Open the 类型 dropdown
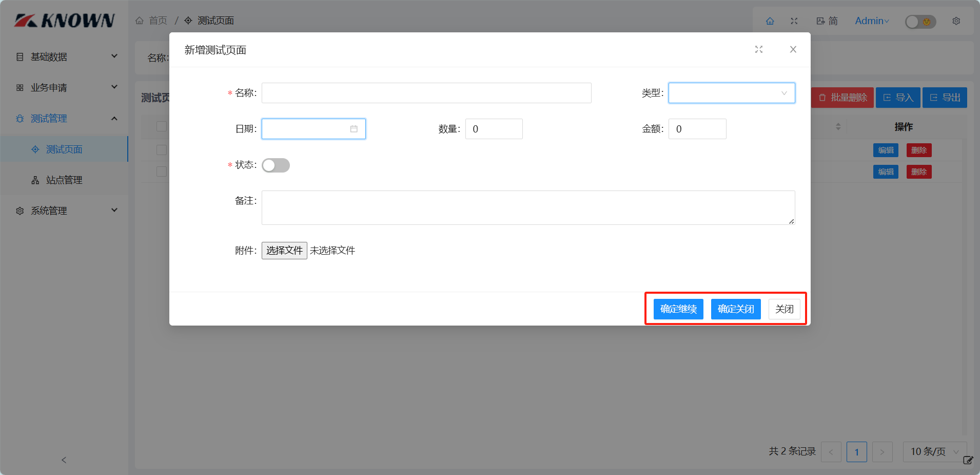The height and width of the screenshot is (475, 980). pyautogui.click(x=732, y=93)
